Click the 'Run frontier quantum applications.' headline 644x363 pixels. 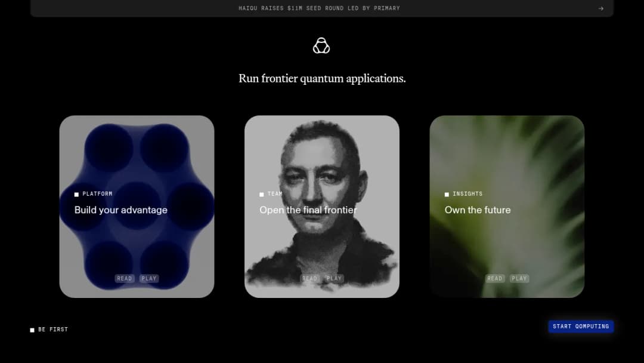(322, 79)
